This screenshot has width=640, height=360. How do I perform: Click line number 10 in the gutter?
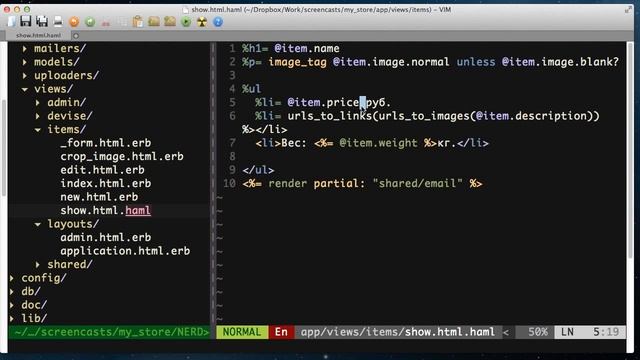(x=229, y=183)
